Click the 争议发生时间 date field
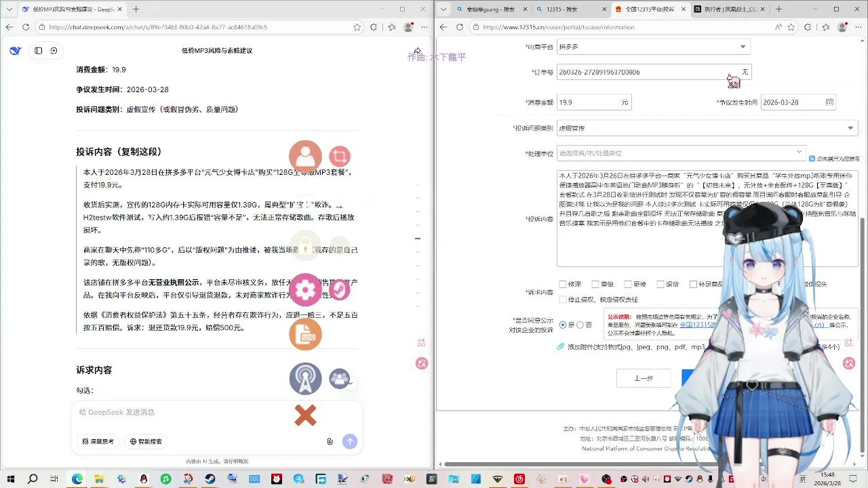Viewport: 868px width, 488px height. pyautogui.click(x=798, y=102)
